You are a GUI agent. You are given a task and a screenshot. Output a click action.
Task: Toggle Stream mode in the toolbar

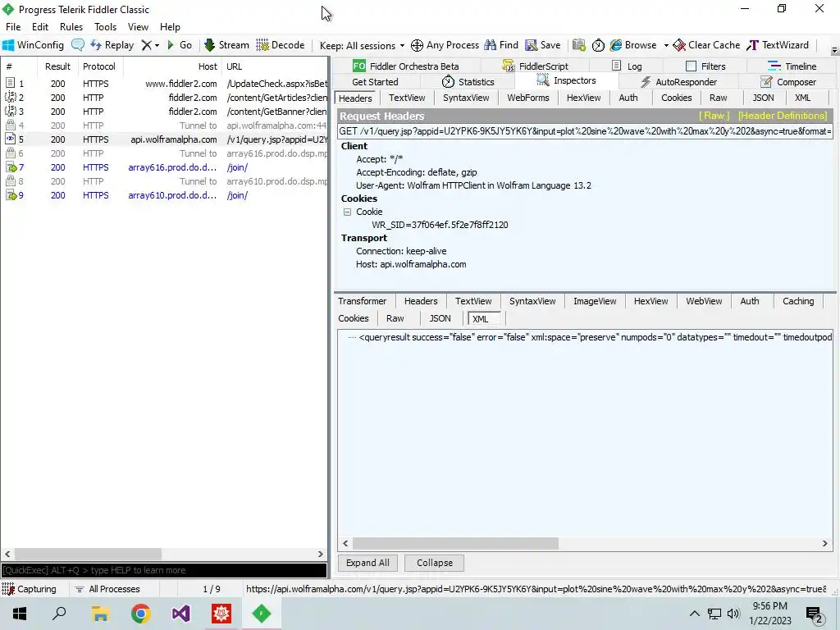226,45
